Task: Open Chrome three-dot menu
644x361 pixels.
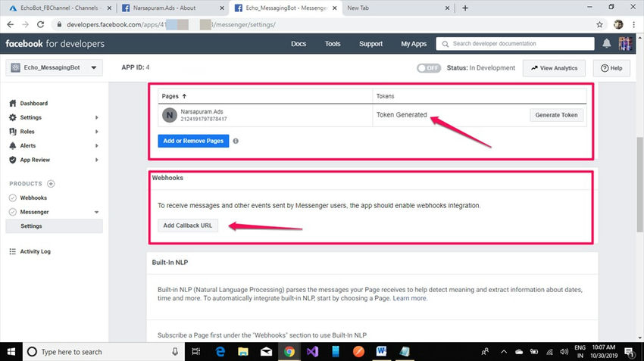Action: click(633, 25)
